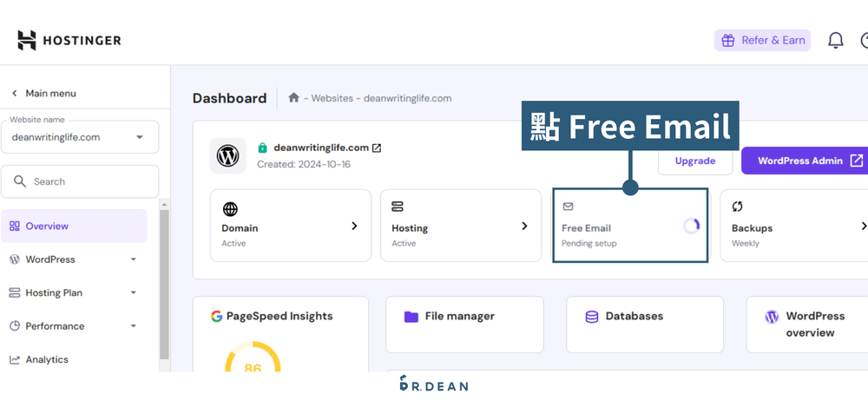Go back to Main menu
868x407 pixels.
pos(43,93)
